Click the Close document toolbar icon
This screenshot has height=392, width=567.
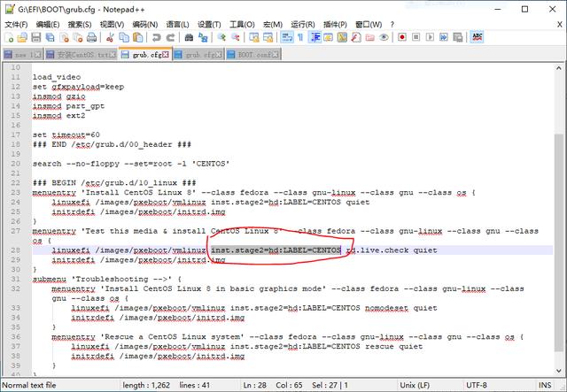(x=64, y=37)
